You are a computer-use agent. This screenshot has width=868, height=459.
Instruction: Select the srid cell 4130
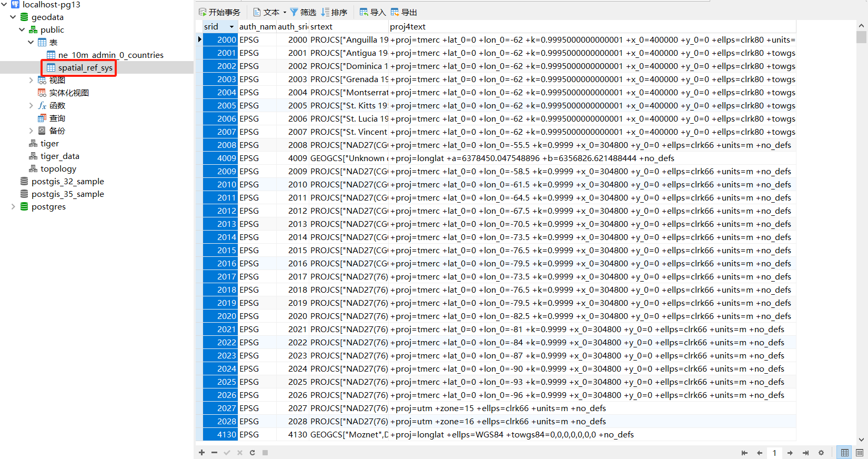(x=220, y=435)
